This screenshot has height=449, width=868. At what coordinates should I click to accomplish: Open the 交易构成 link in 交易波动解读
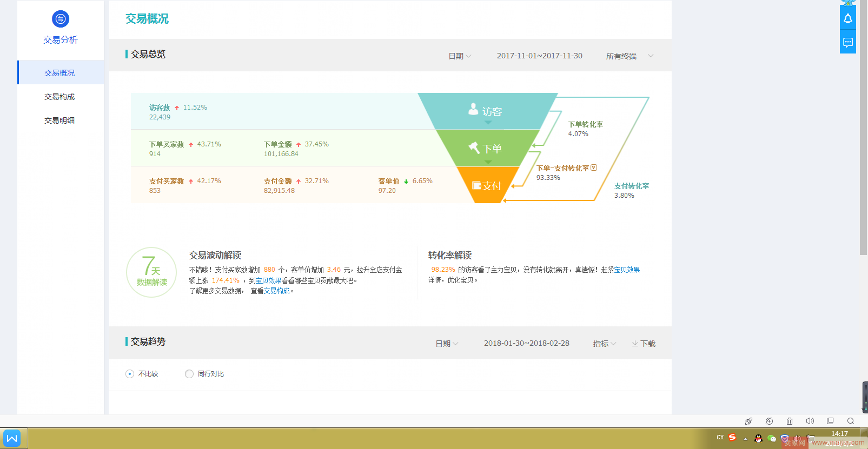coord(277,291)
